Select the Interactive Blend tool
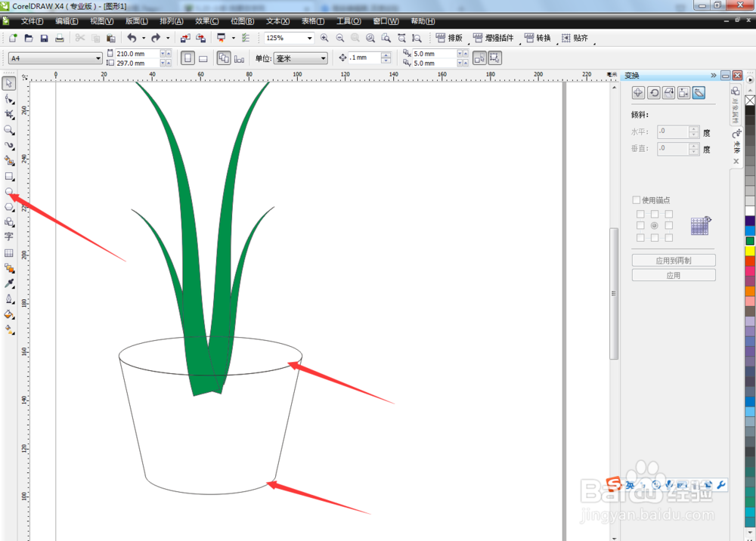This screenshot has height=541, width=756. 8,268
